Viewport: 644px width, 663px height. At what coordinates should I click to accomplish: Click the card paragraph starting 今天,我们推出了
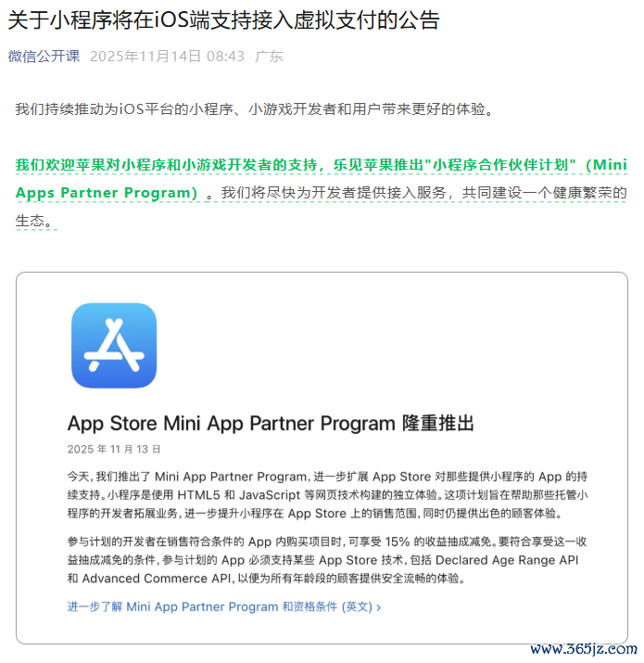click(x=327, y=495)
